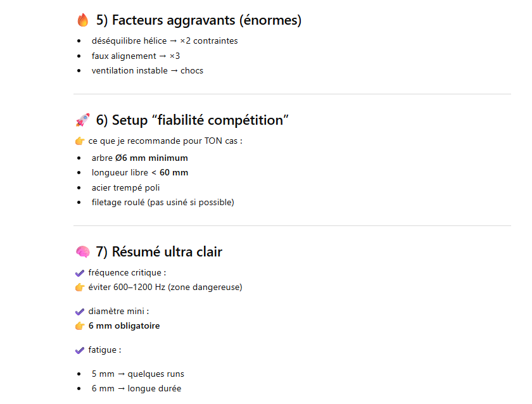The width and height of the screenshot is (532, 404).
Task: Click the rocket emoji beside the Setup heading
Action: click(82, 120)
